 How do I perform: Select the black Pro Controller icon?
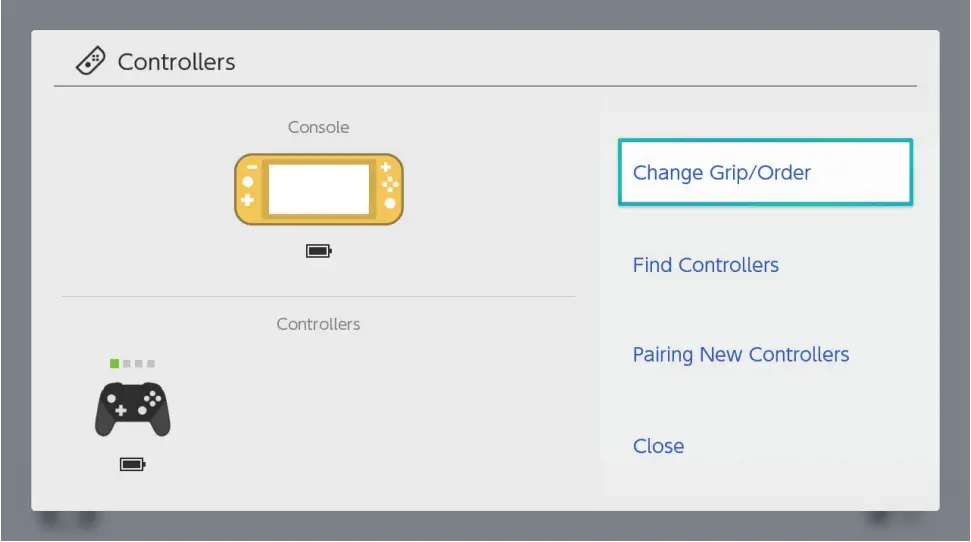[x=132, y=409]
